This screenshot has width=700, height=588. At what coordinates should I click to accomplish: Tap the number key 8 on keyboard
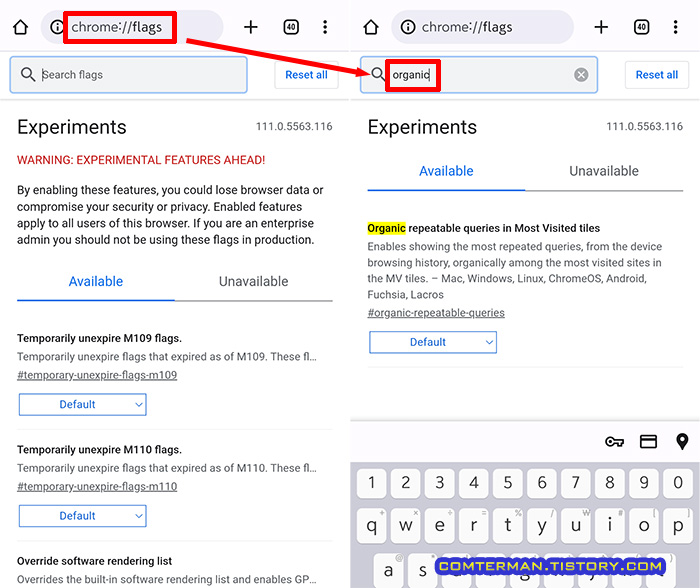point(610,483)
